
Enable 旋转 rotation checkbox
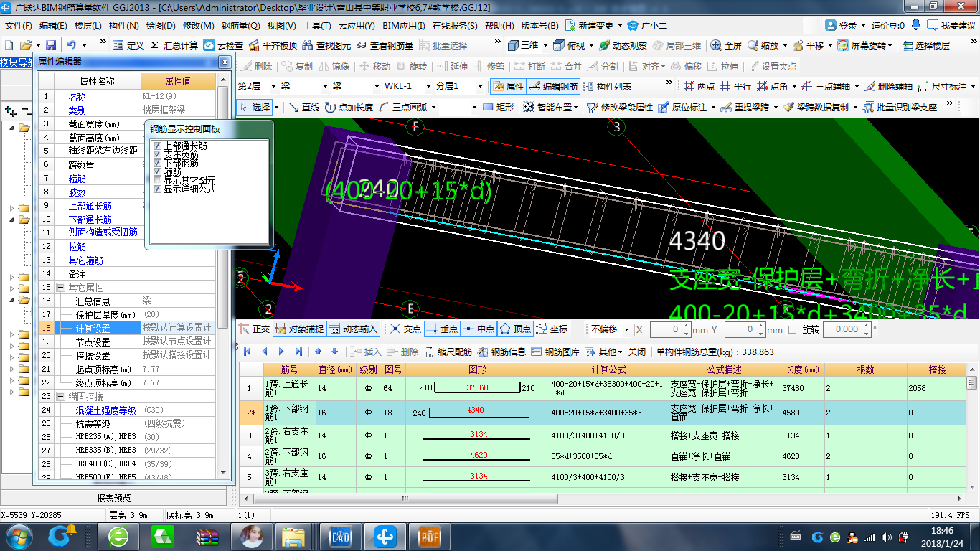pos(793,330)
